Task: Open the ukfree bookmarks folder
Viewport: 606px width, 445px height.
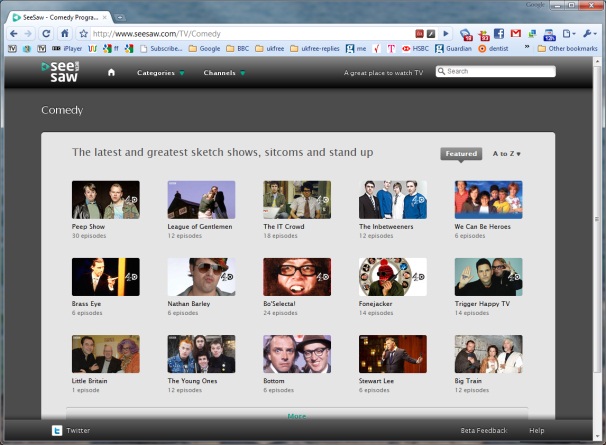Action: pyautogui.click(x=270, y=49)
